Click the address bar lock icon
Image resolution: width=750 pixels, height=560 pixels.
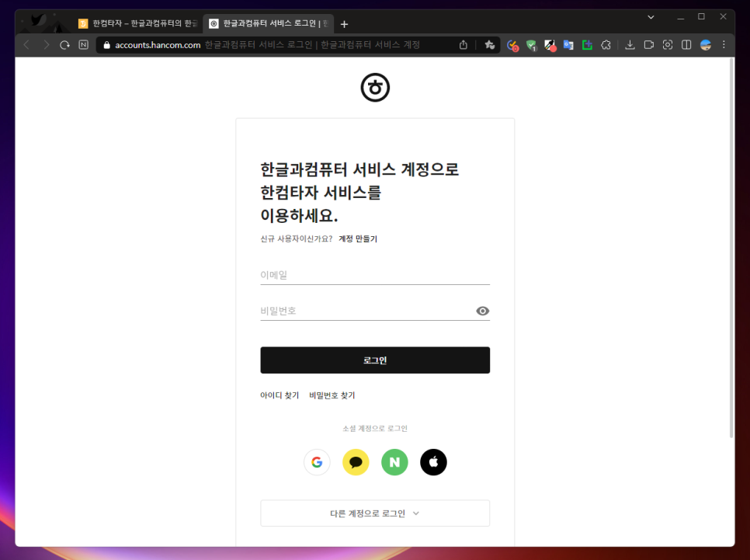pos(106,45)
